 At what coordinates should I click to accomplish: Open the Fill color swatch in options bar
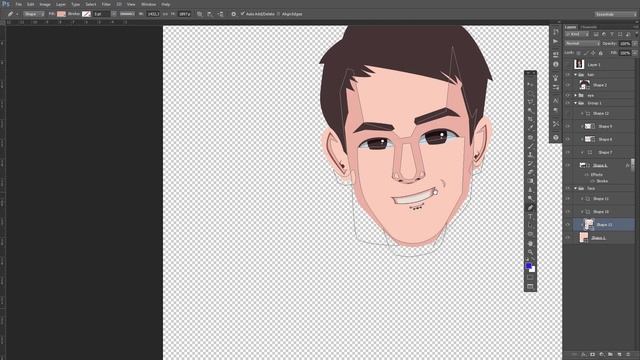61,14
